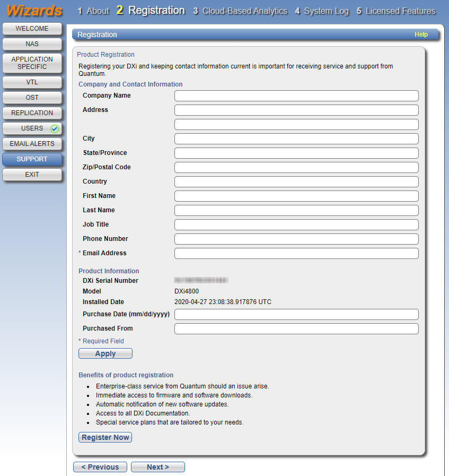Focus the City input field
Viewport: 449px width, 476px height.
point(296,139)
